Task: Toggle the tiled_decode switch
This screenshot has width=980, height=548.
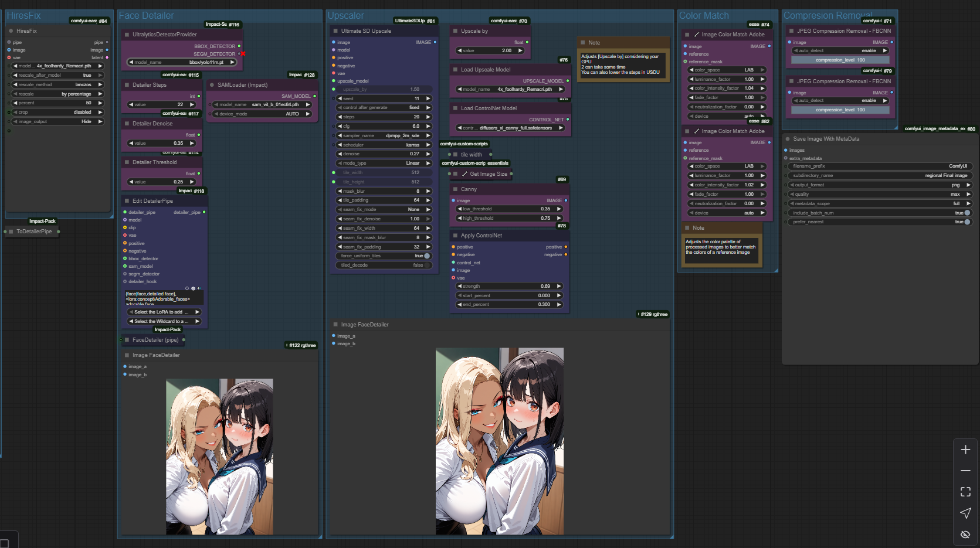Action: point(426,266)
